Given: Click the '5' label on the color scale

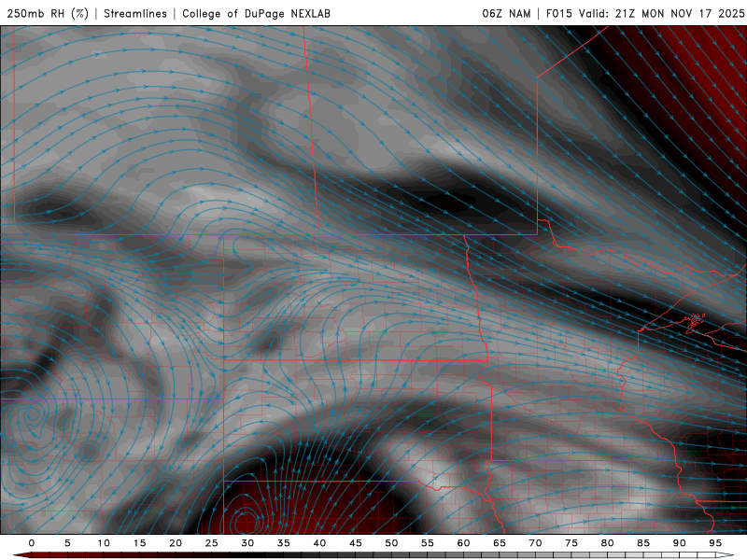Looking at the screenshot, I should pos(67,543).
